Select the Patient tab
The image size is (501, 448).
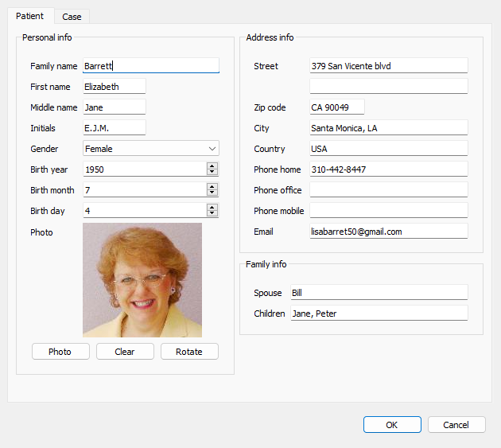(30, 16)
